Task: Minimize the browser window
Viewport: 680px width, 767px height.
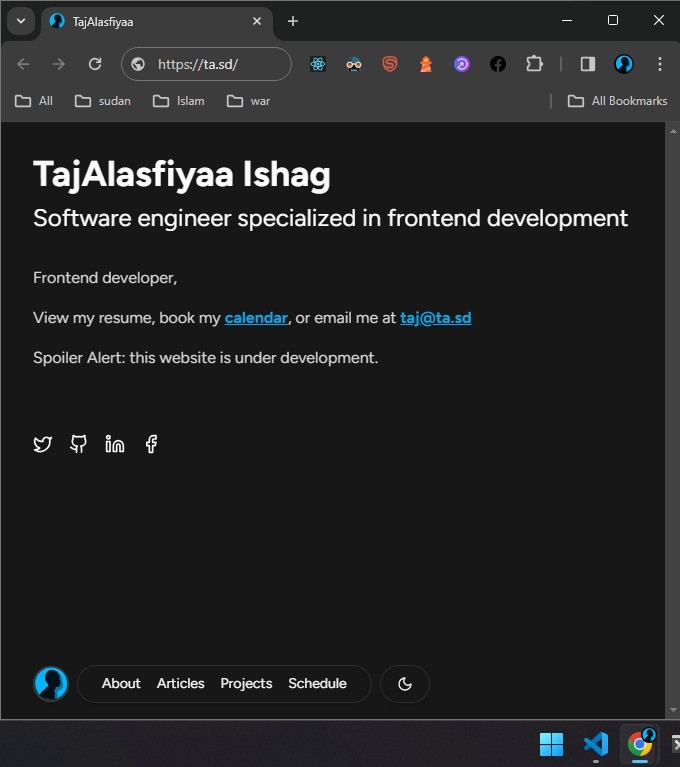Action: [x=567, y=21]
